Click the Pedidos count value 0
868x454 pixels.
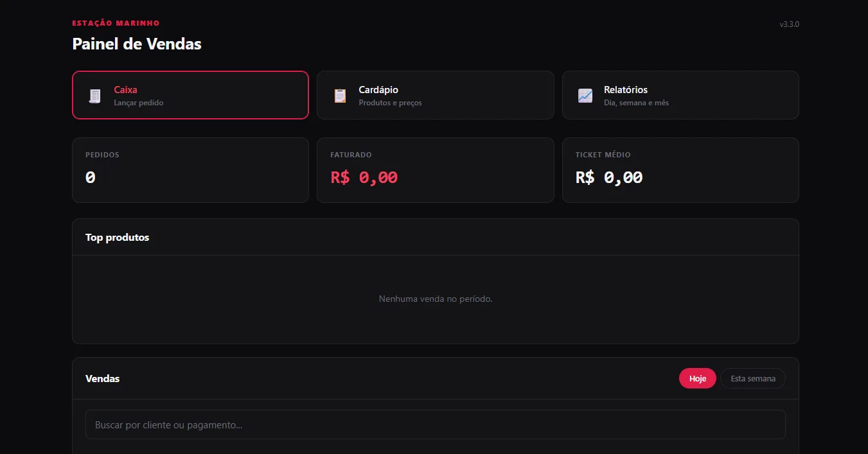coord(91,177)
